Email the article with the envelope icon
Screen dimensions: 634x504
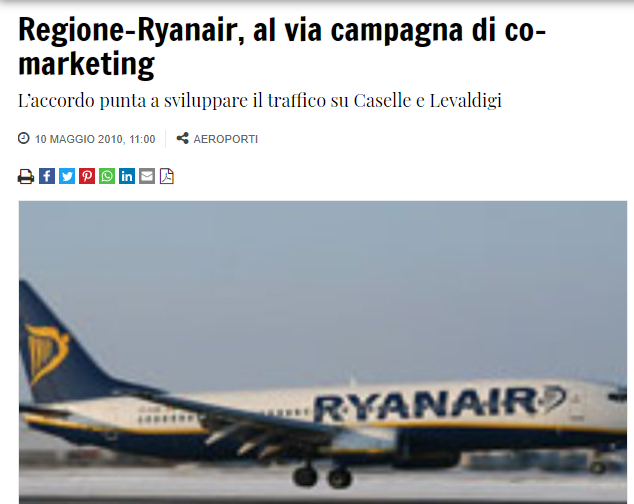coord(147,176)
